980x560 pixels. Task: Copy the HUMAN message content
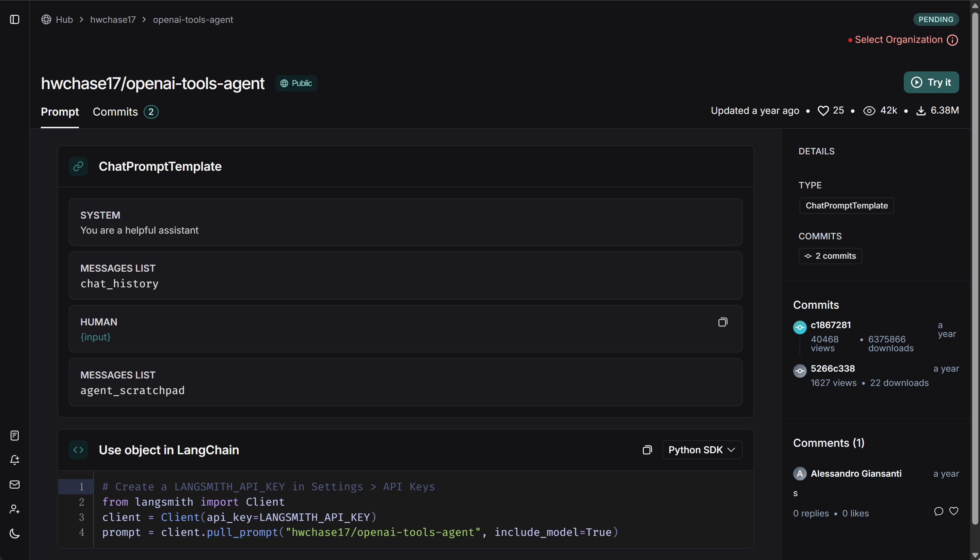click(722, 322)
